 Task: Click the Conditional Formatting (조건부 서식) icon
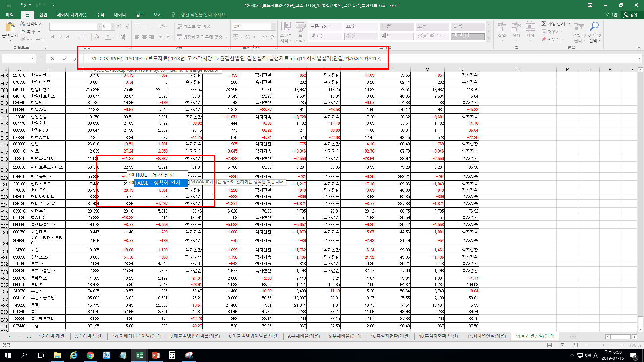tap(286, 27)
